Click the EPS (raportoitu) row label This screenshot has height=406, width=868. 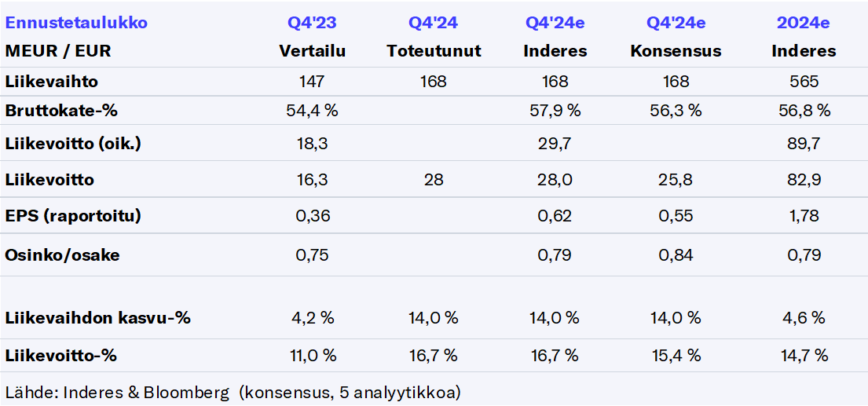coord(73,216)
